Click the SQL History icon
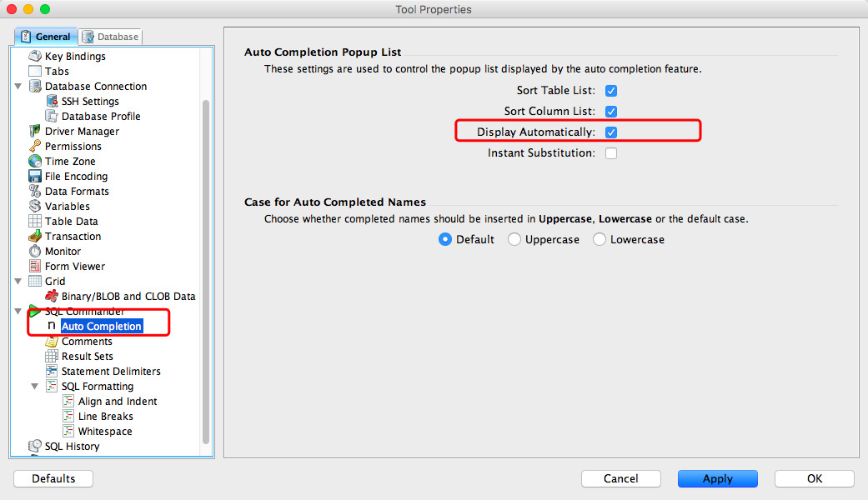Image resolution: width=868 pixels, height=500 pixels. [x=35, y=446]
